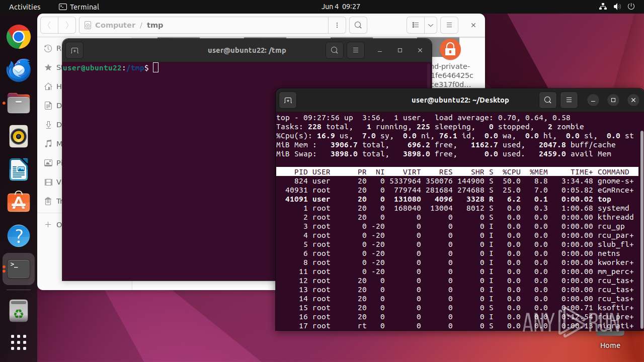Click the tmp path segment in Files
This screenshot has width=644, height=362.
(155, 25)
